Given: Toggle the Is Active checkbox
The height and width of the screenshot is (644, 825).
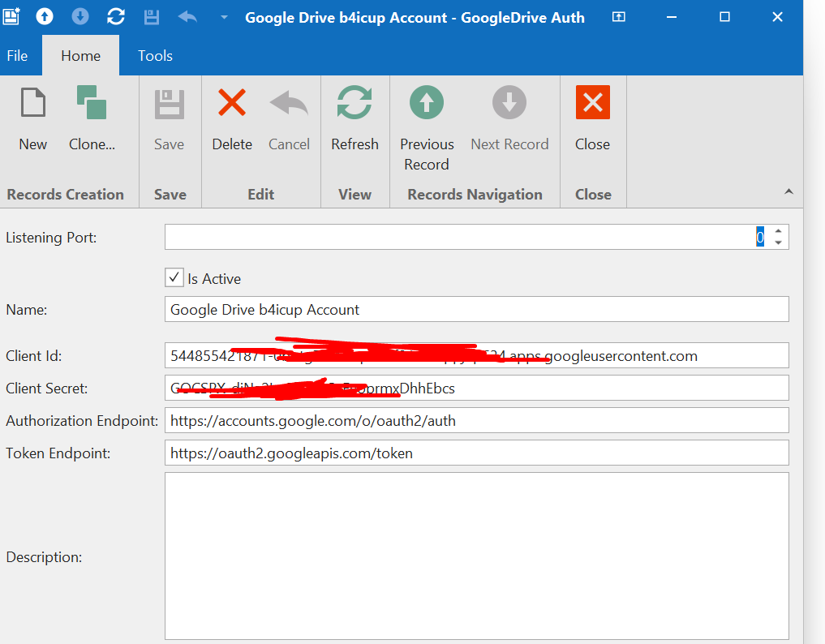Looking at the screenshot, I should [174, 277].
